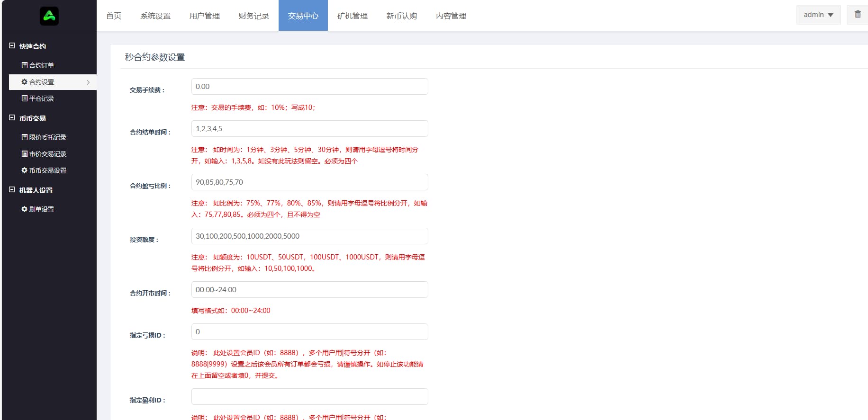868x420 pixels.
Task: Click the gear icon beside 刷单设置
Action: [25, 209]
